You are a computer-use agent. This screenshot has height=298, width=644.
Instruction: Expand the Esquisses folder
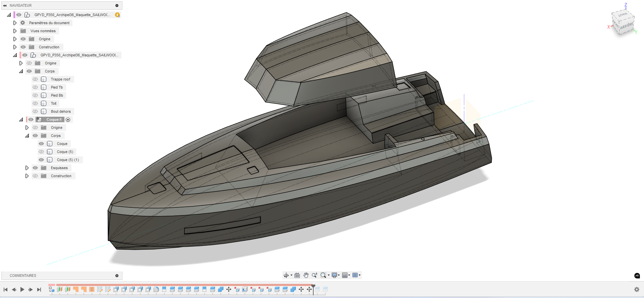coord(27,168)
